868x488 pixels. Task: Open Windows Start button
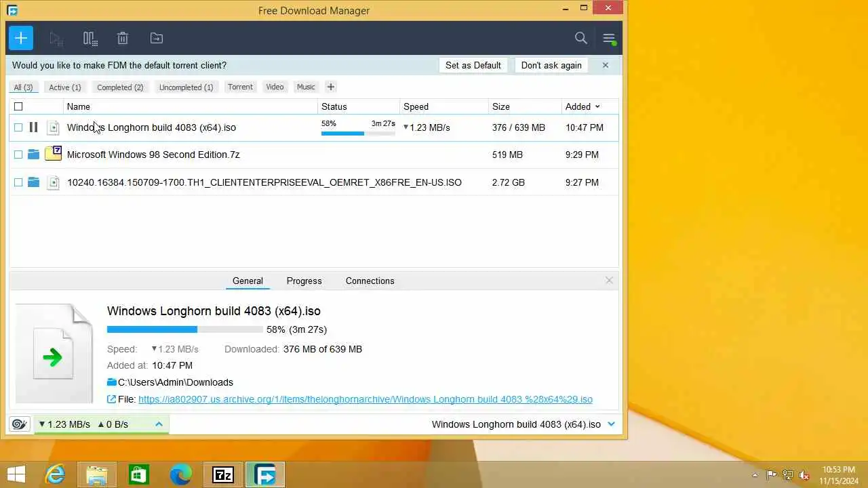coord(16,475)
